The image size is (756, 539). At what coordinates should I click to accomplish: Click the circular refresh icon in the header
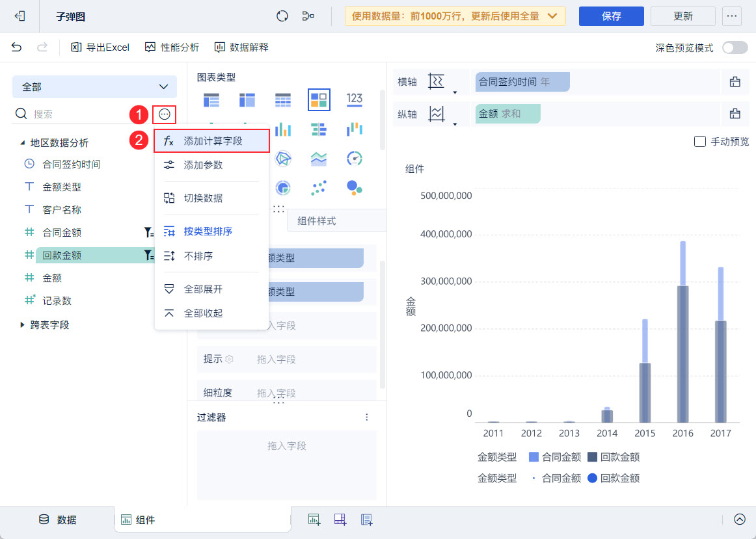tap(282, 16)
